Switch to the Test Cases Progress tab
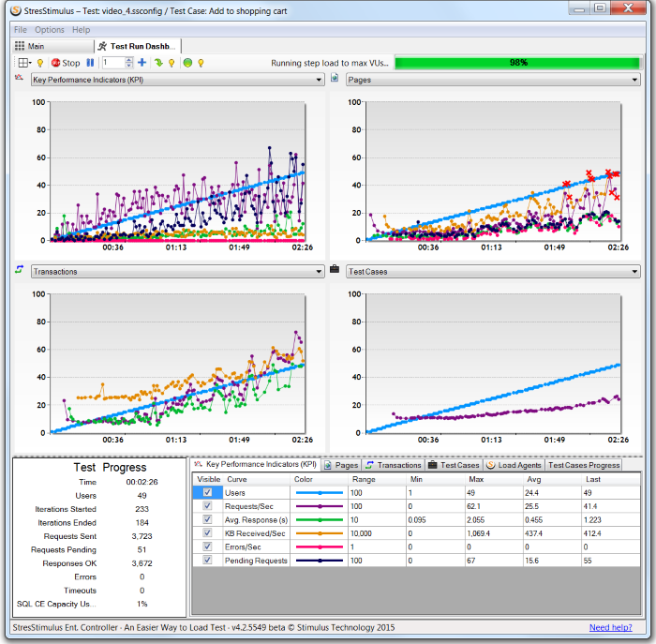This screenshot has width=656, height=644. point(584,465)
